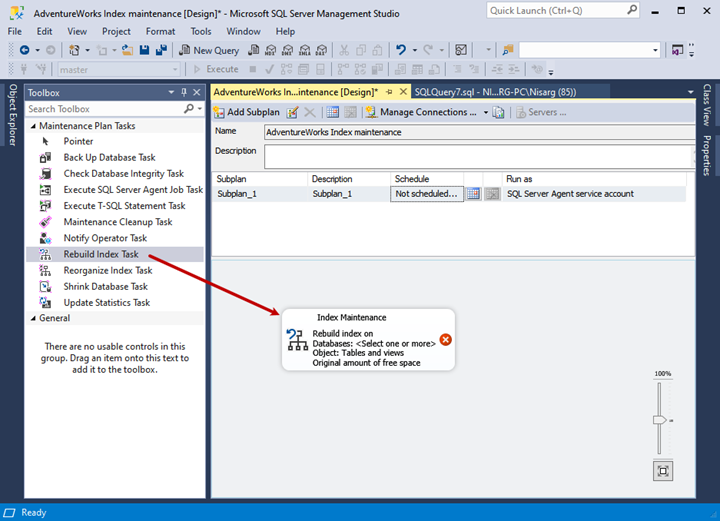Open the dropdown arrow beside the Undo icon
This screenshot has height=521, width=720.
click(x=414, y=50)
